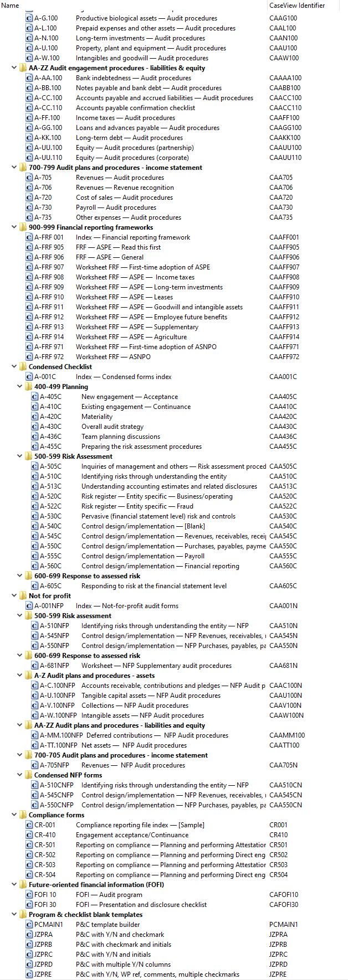Viewport: 348px width, 980px height.
Task: Click the folder icon of 400-499 Planning
Action: click(29, 387)
